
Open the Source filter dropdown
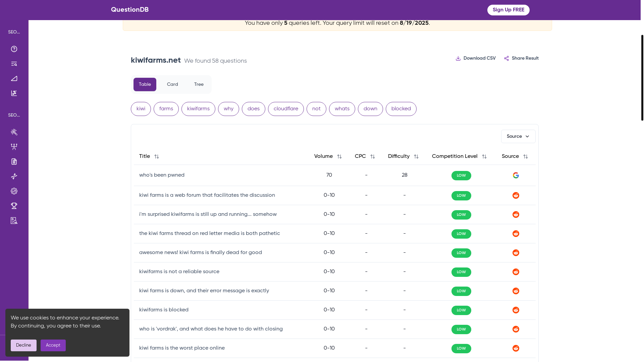(518, 136)
